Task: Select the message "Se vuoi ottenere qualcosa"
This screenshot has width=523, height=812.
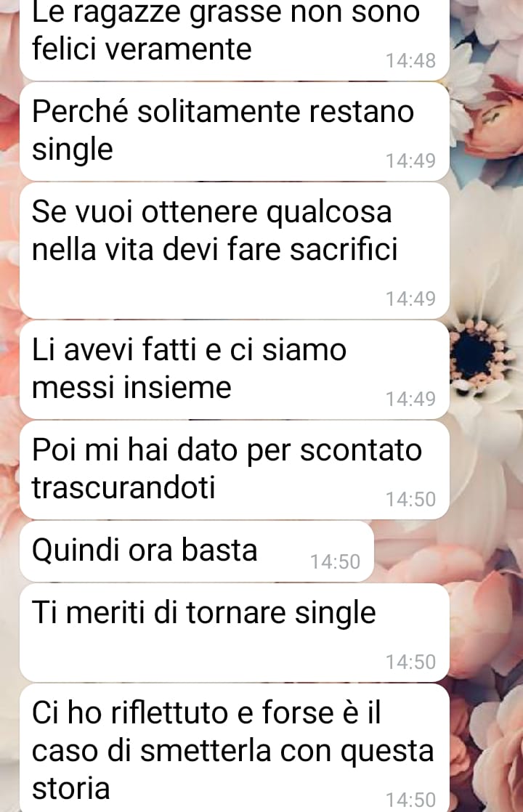Action: tap(234, 251)
